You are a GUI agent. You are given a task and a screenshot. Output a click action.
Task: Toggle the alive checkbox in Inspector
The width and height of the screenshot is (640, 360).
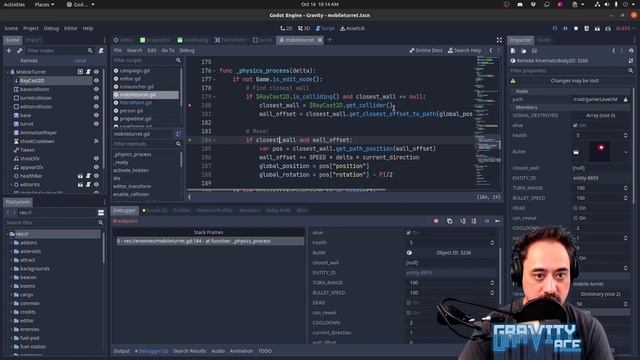point(575,125)
